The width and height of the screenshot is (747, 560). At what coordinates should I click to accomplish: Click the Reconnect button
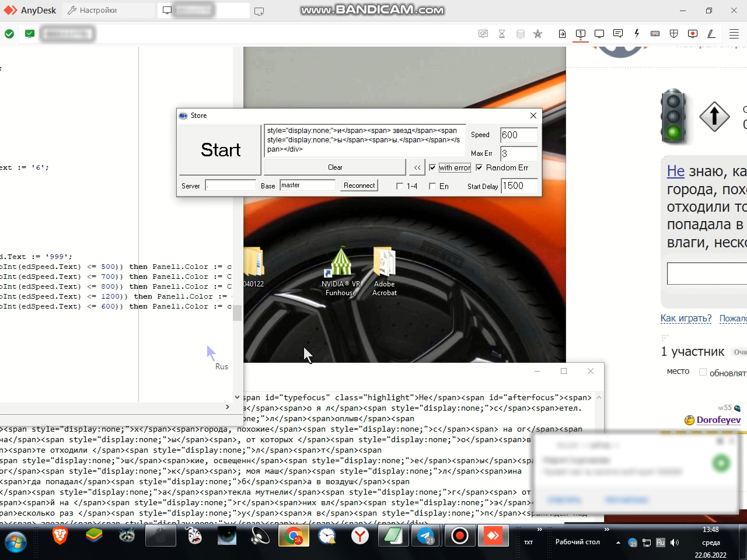coord(359,185)
